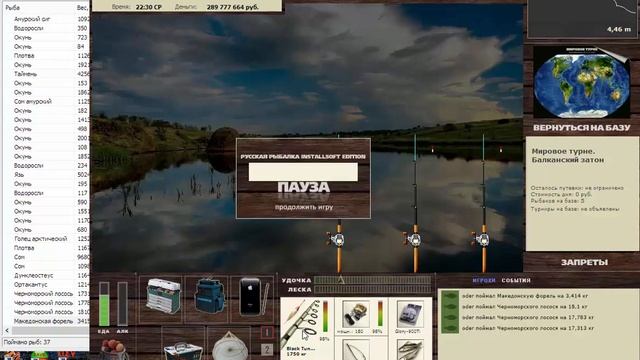Image resolution: width=640 pixels, height=360 pixels.
Task: Switch to the ИГРОКИ tab
Action: click(484, 280)
